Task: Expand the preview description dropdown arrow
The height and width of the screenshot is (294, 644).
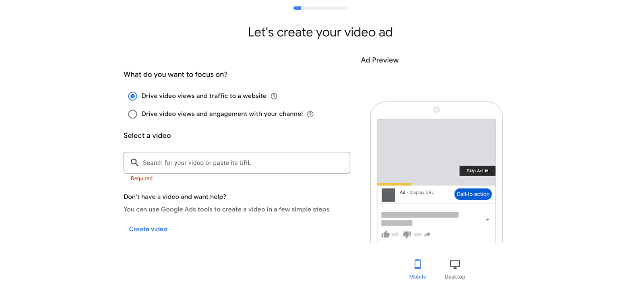Action: coord(487,220)
